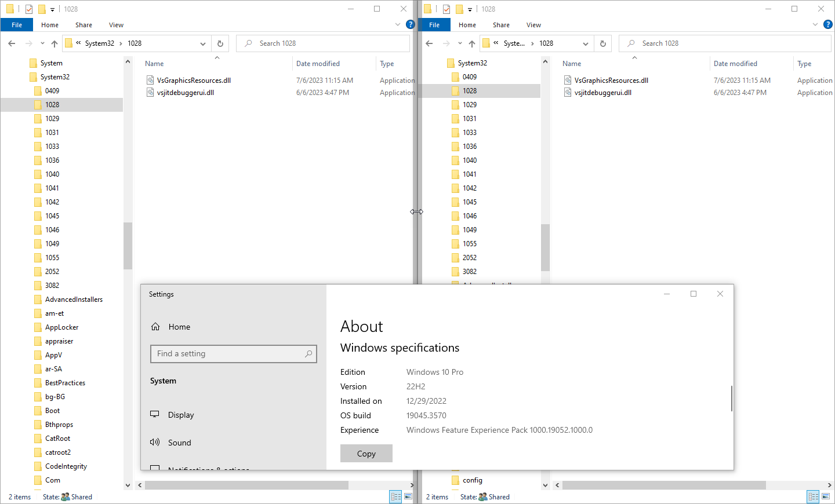Open help in right Explorer window

click(x=828, y=24)
